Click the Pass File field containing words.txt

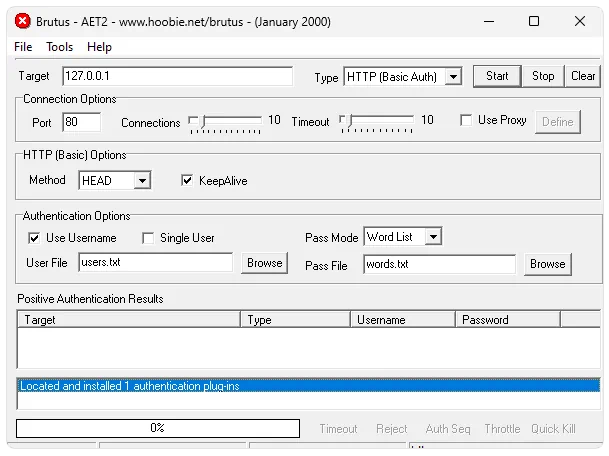(x=440, y=265)
